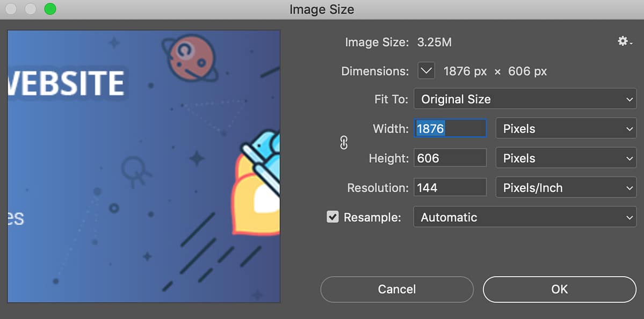Dismiss the dialog using Cancel
The image size is (644, 319).
(x=396, y=289)
